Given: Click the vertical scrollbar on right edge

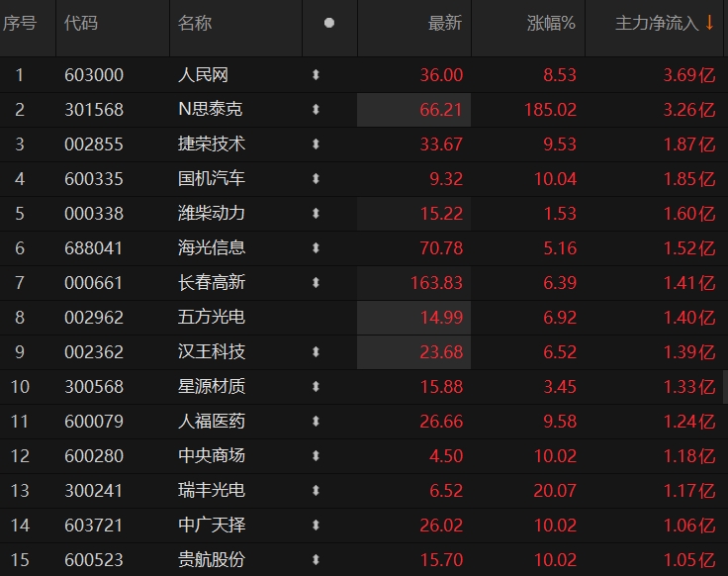Looking at the screenshot, I should [x=724, y=386].
